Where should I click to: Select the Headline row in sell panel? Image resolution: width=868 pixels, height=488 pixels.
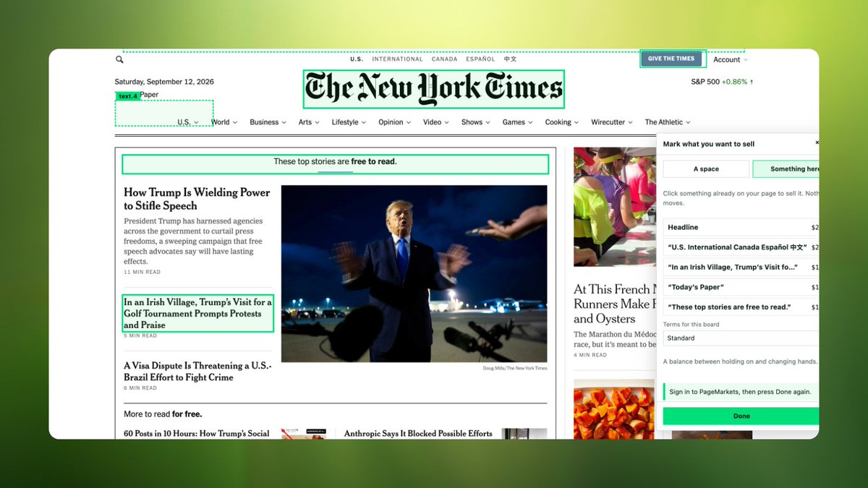741,227
